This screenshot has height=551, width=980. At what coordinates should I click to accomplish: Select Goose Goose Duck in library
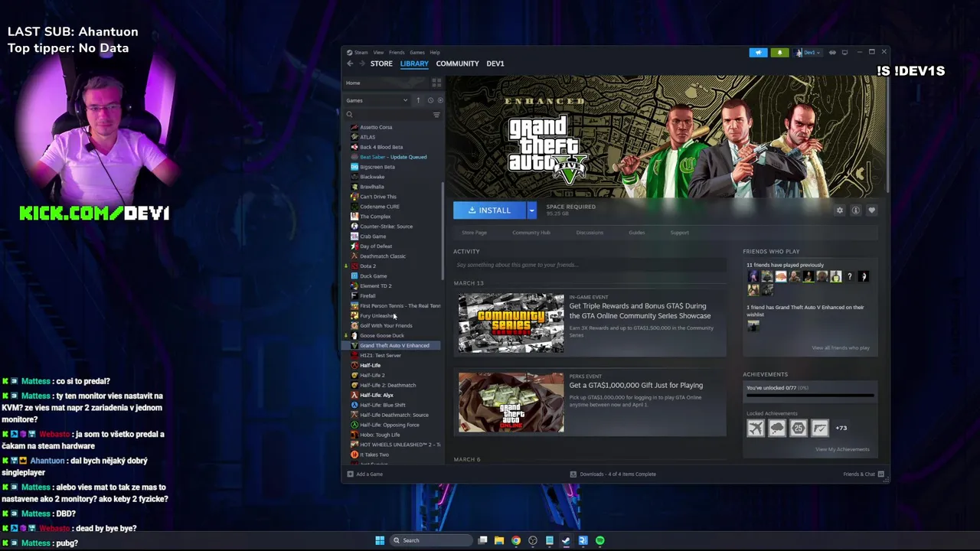point(382,336)
